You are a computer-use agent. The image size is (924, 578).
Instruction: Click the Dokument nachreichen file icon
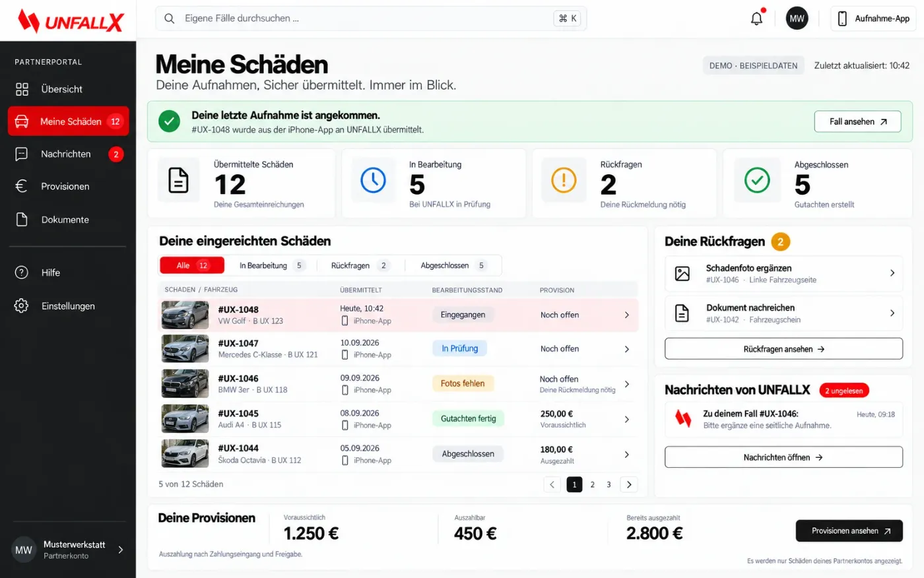point(682,313)
